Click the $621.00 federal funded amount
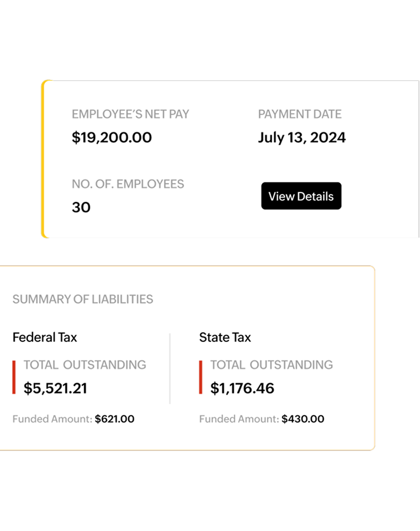Screen dimensions: 420x531 click(x=114, y=419)
